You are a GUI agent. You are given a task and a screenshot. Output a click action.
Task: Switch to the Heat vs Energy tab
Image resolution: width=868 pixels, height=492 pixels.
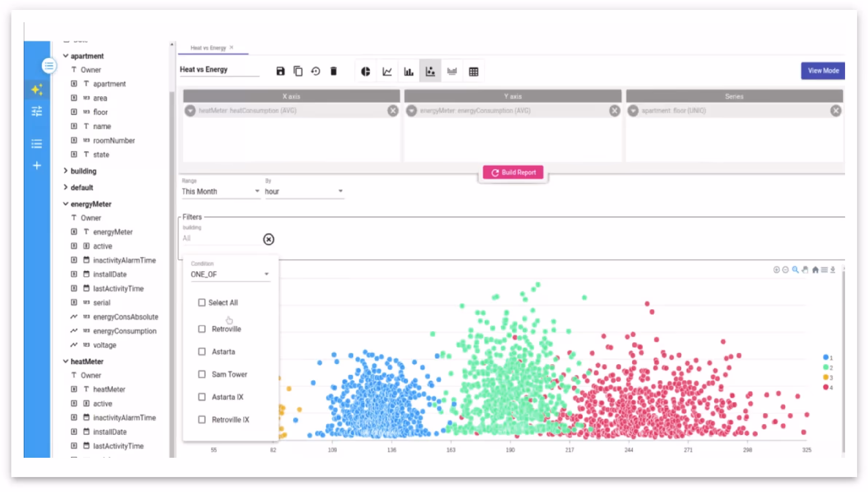208,48
